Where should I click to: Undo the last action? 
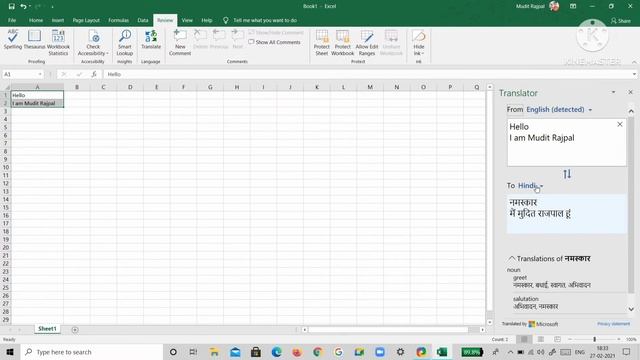click(x=23, y=6)
